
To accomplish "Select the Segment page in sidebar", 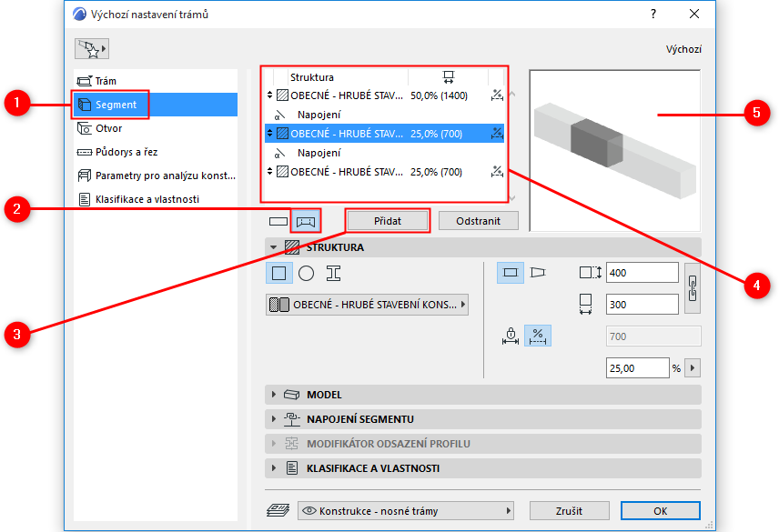I will coord(156,105).
